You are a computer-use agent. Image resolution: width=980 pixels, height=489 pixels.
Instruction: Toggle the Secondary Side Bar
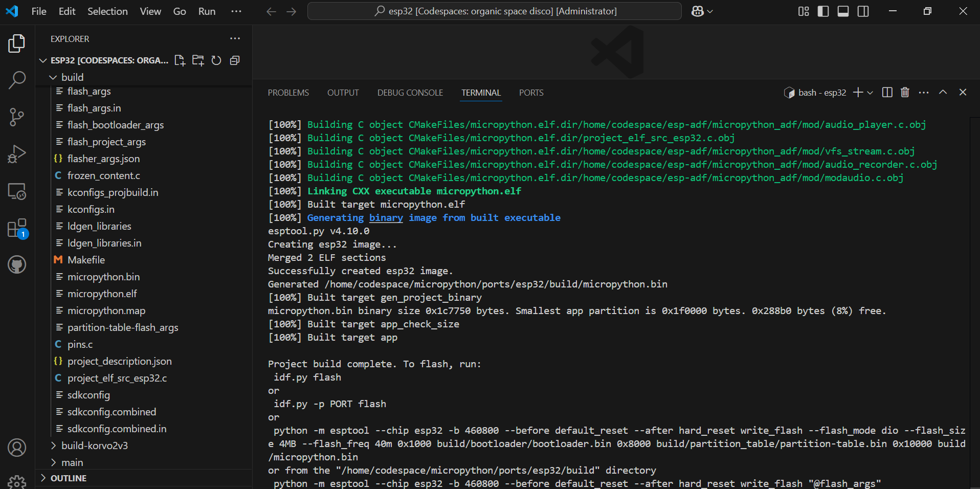[863, 11]
